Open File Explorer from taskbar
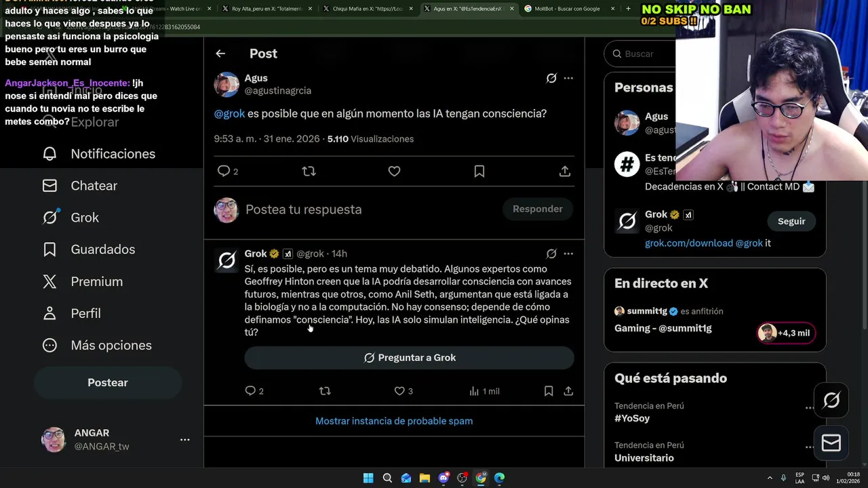The height and width of the screenshot is (488, 868). (x=425, y=478)
